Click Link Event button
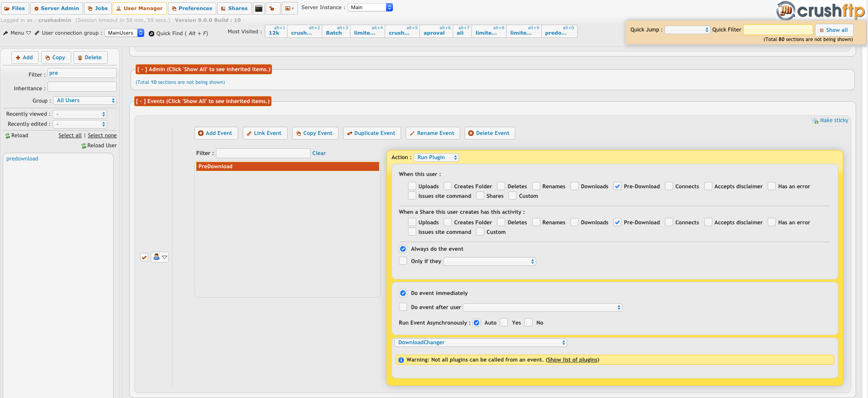The height and width of the screenshot is (398, 868). (265, 133)
